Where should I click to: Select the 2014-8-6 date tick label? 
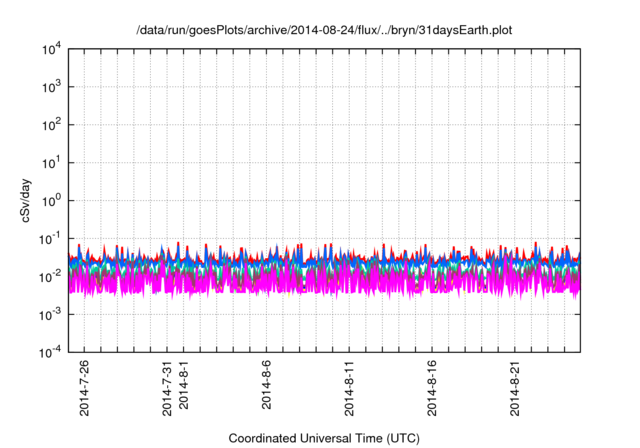(267, 387)
